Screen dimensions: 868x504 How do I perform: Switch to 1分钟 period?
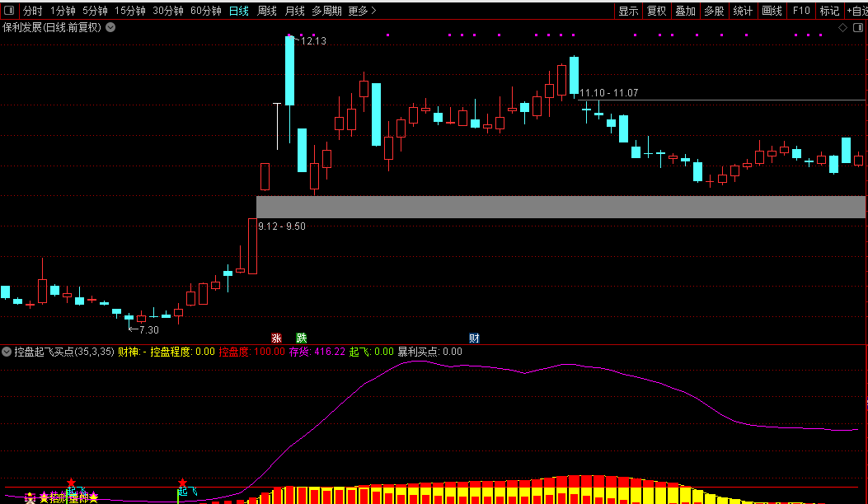point(63,11)
